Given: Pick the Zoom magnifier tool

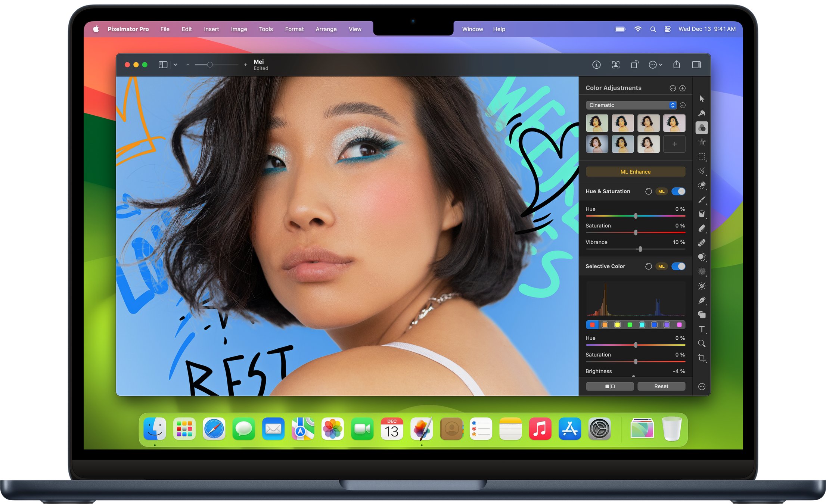Looking at the screenshot, I should click(x=702, y=343).
